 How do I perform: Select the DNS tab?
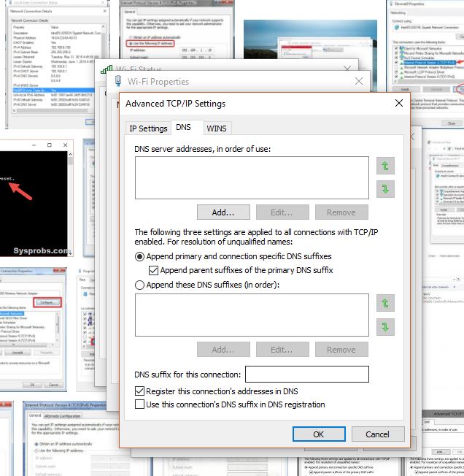click(183, 127)
